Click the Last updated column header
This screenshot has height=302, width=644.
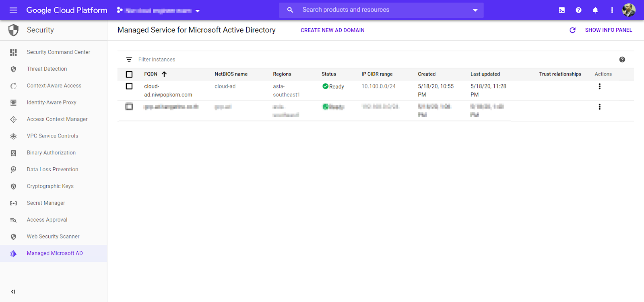[x=485, y=74]
